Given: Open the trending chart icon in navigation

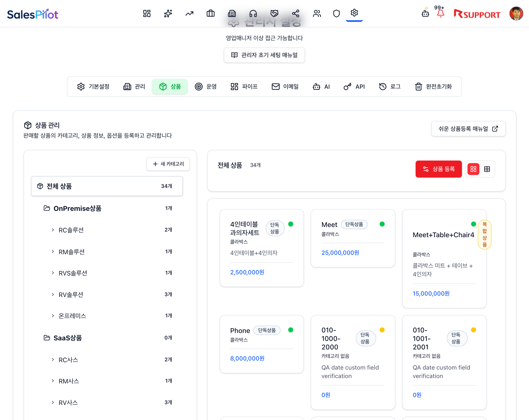Looking at the screenshot, I should pyautogui.click(x=189, y=13).
